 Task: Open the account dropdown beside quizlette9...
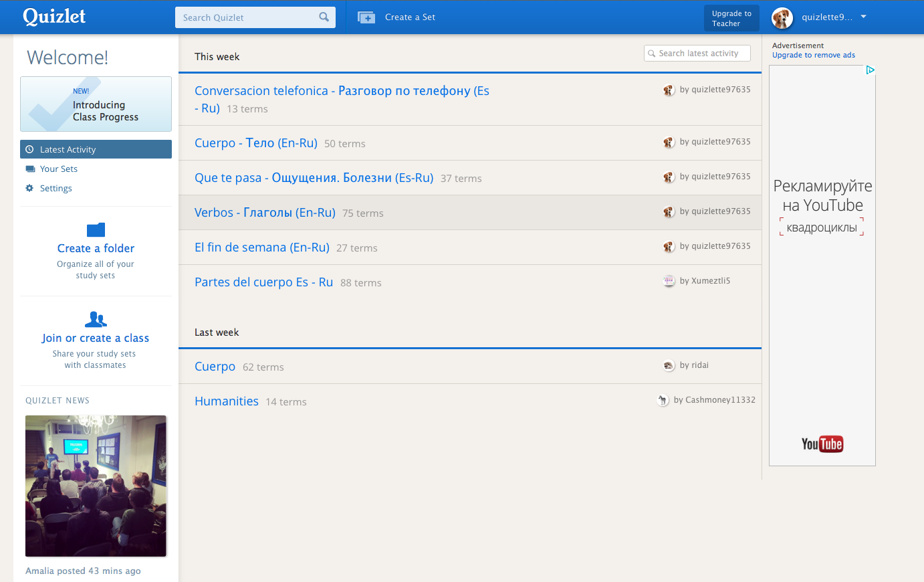862,17
